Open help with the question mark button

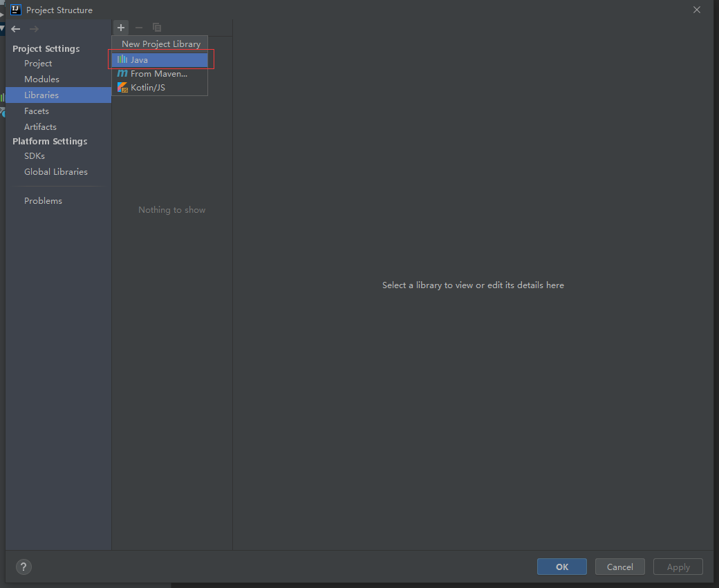click(x=24, y=567)
